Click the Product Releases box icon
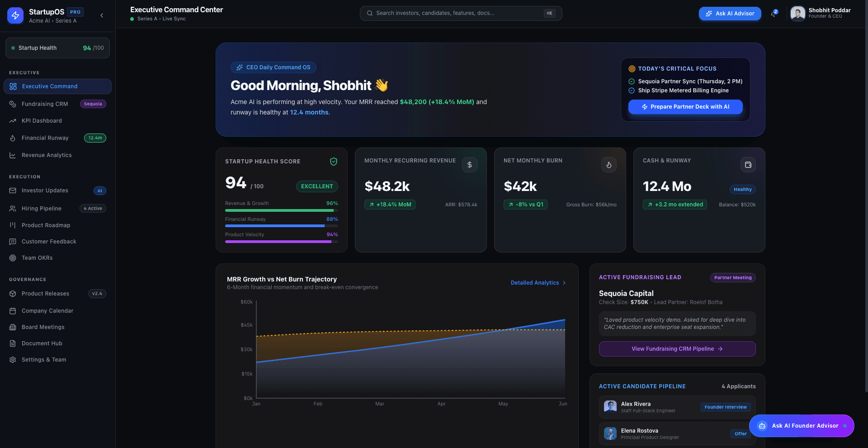The width and height of the screenshot is (868, 448). pos(13,294)
